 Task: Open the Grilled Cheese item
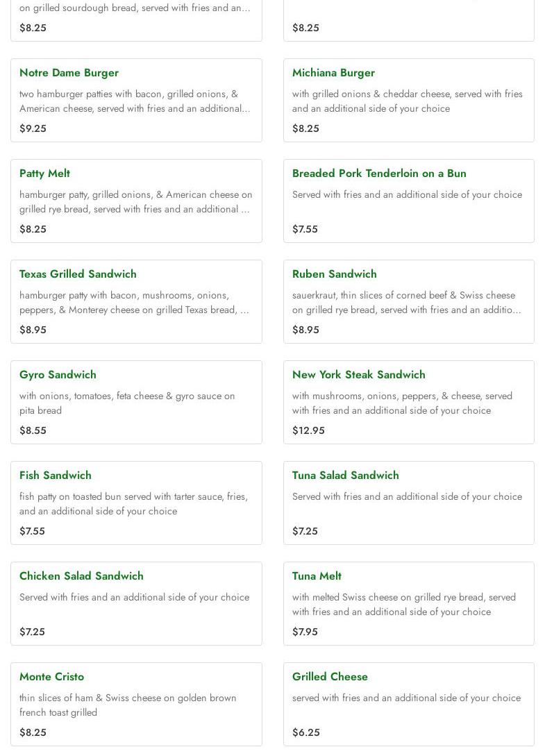(x=330, y=677)
